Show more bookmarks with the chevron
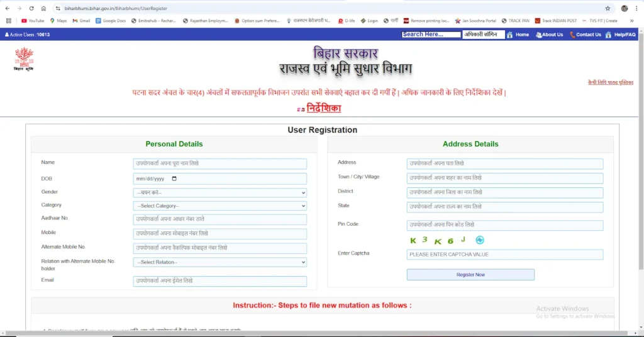 point(631,21)
